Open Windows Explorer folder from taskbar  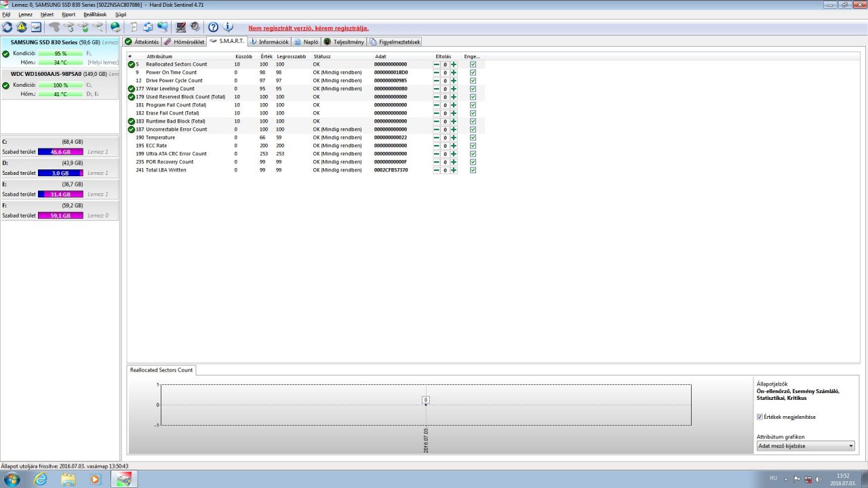[68, 479]
